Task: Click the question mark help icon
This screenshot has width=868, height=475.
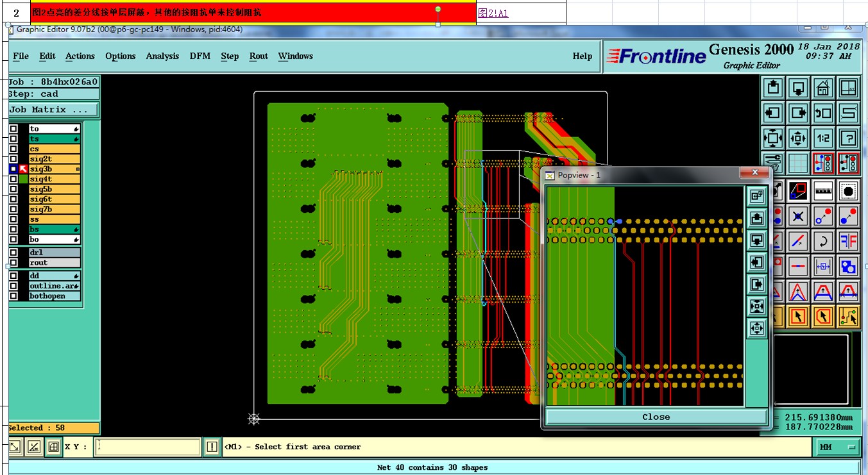Action: (849, 138)
